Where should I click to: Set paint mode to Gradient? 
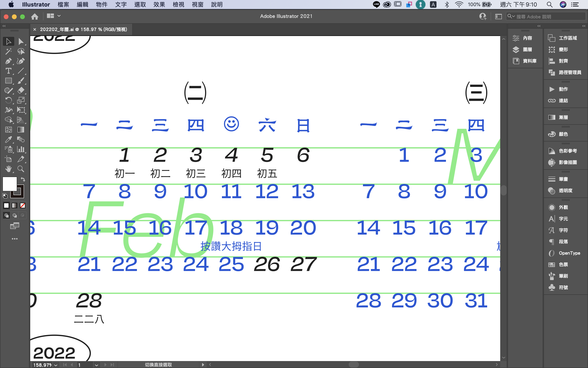(14, 206)
